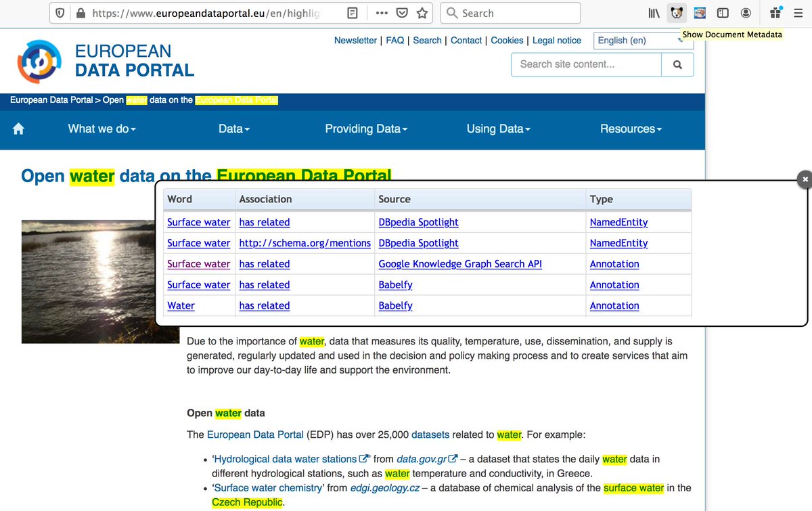This screenshot has height=511, width=812.
Task: Open the Surface water chemistry link
Action: (x=268, y=488)
